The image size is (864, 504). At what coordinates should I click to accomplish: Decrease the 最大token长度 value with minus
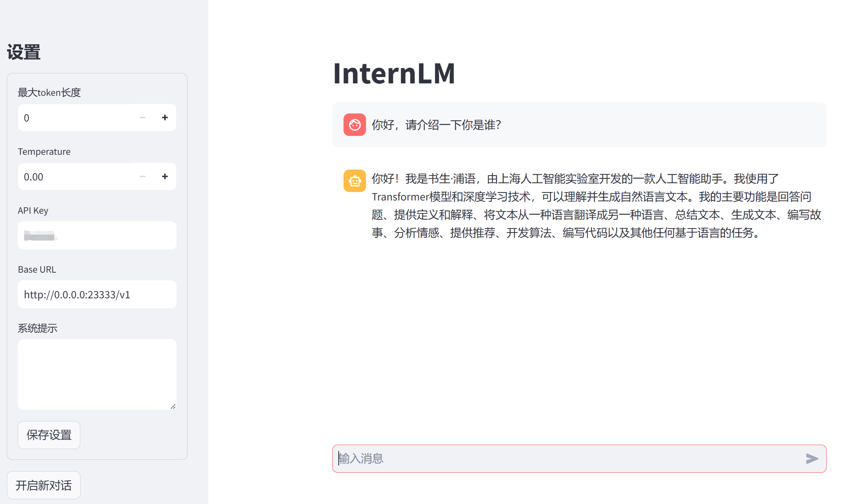pos(142,117)
